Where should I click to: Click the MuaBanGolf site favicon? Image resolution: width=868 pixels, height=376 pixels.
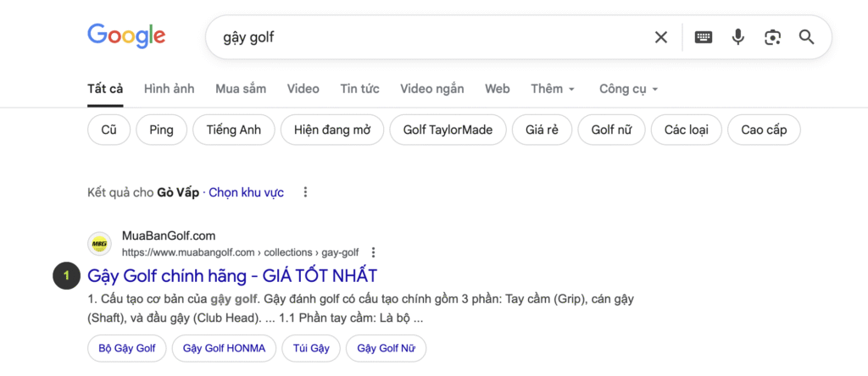(x=99, y=244)
